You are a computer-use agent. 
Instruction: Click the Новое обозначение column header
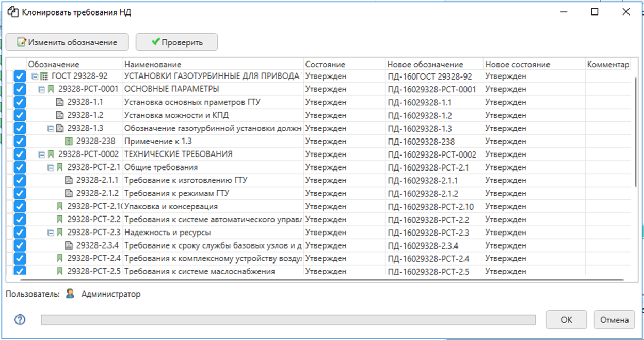pos(425,65)
